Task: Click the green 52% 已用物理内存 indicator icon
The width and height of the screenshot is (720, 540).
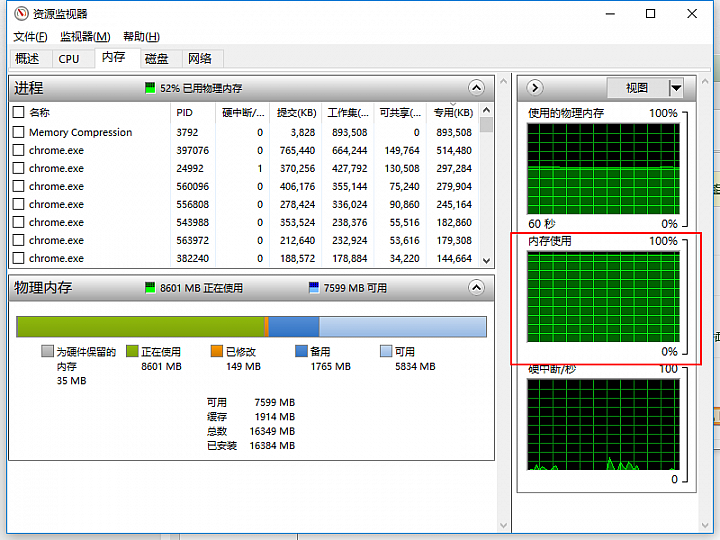Action: tap(150, 88)
